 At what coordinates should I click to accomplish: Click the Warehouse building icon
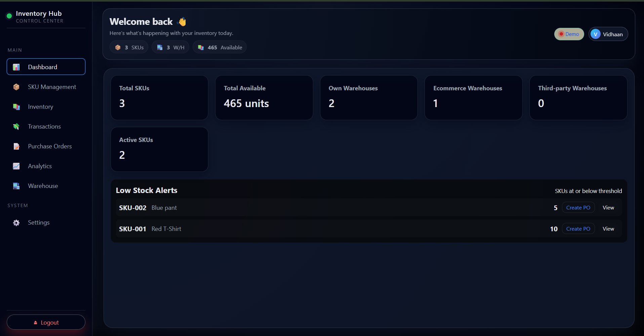16,186
